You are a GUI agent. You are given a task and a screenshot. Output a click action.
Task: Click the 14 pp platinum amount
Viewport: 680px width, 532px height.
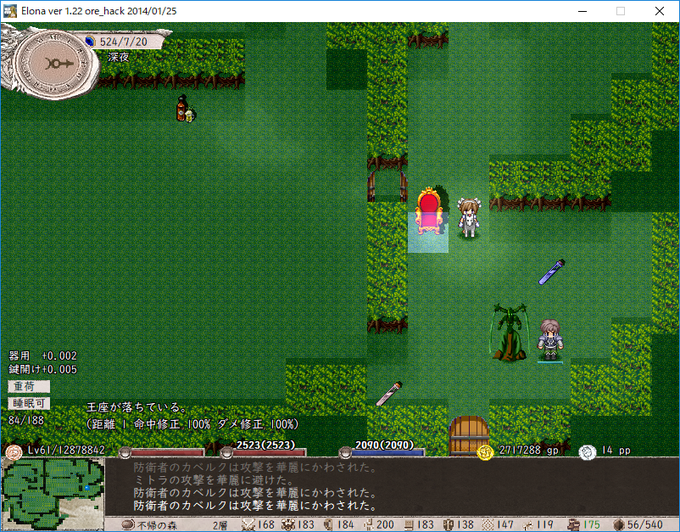[x=616, y=450]
